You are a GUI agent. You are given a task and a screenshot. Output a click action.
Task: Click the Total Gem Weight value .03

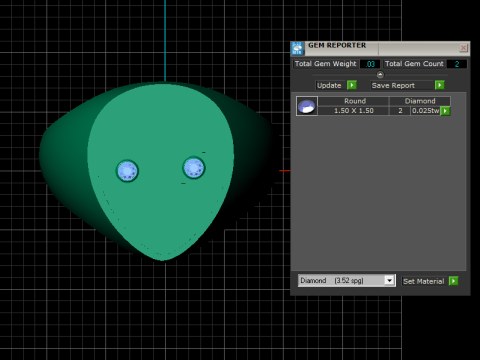click(370, 64)
